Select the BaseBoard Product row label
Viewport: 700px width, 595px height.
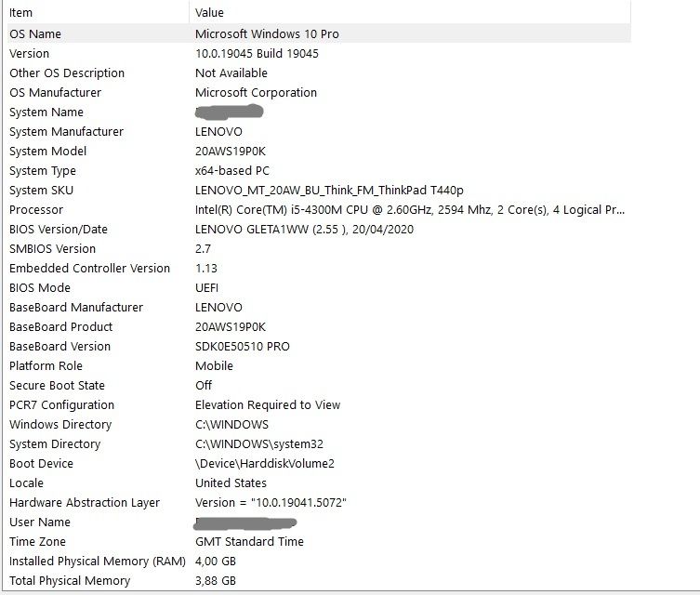coord(60,327)
